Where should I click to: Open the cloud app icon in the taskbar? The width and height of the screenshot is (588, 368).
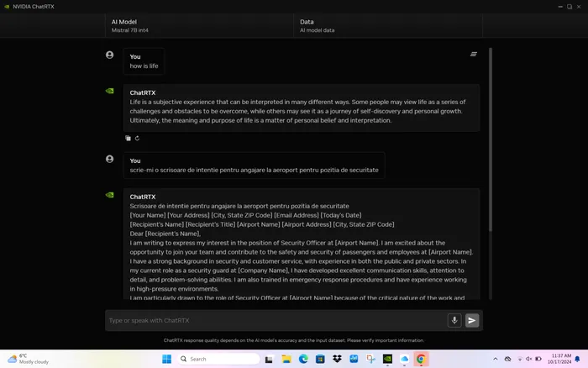point(404,359)
